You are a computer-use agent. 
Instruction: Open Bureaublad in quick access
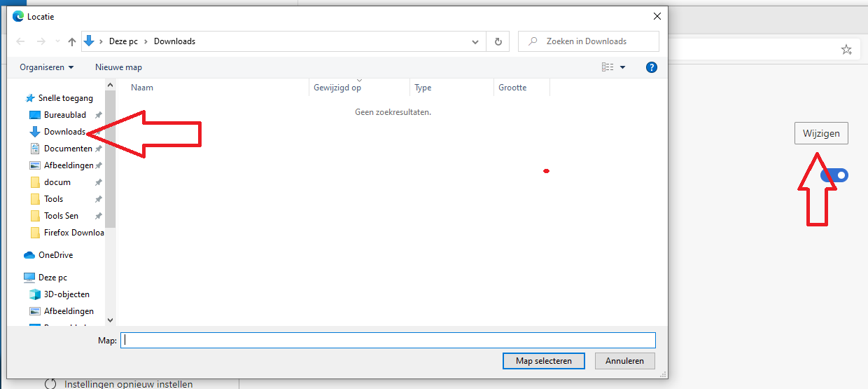tap(65, 115)
